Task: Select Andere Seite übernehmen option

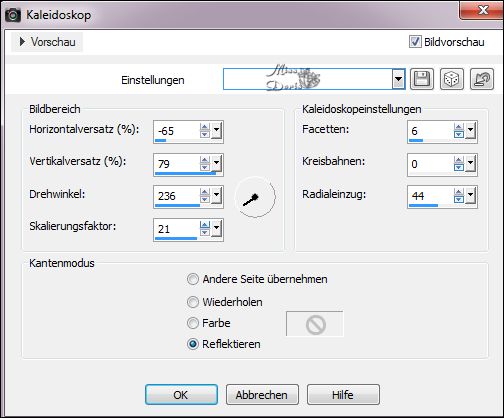Action: 193,279
